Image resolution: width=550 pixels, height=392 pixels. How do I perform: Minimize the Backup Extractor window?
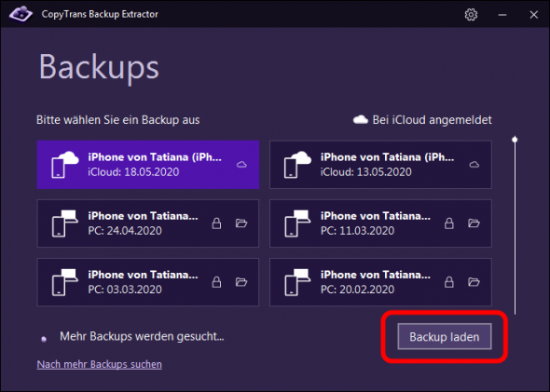click(502, 15)
